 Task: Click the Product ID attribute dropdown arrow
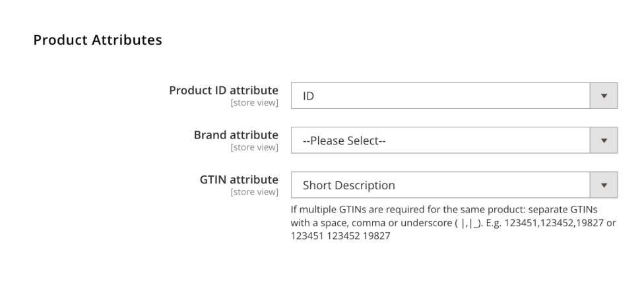point(604,96)
